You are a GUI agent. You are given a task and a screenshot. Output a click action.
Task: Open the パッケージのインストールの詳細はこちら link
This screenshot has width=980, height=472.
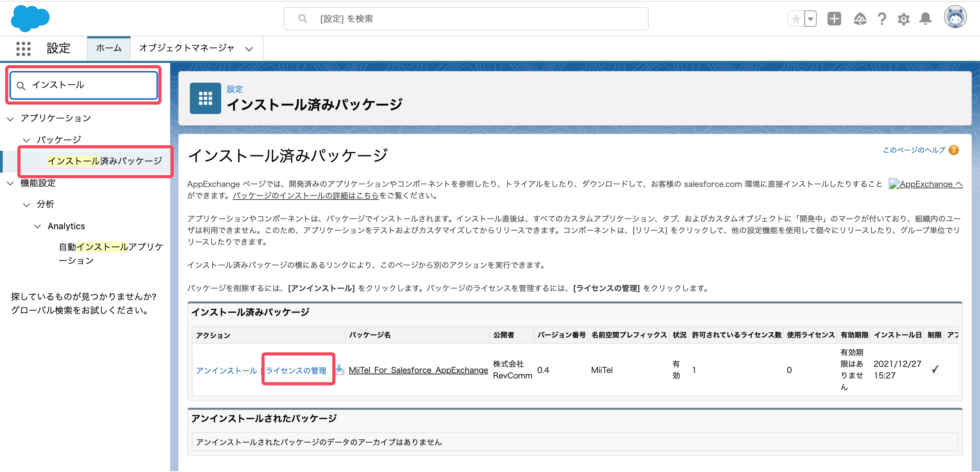[306, 196]
